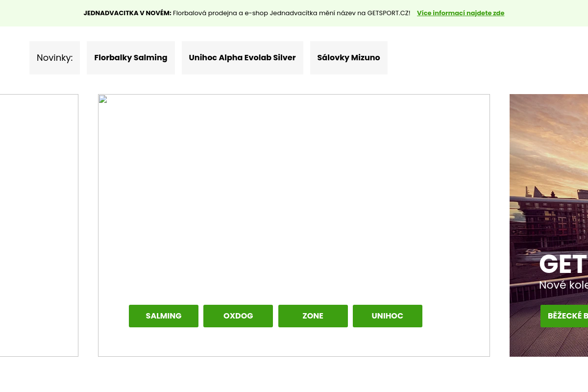Click the green OXDOG button
588x392 pixels.
pyautogui.click(x=238, y=316)
